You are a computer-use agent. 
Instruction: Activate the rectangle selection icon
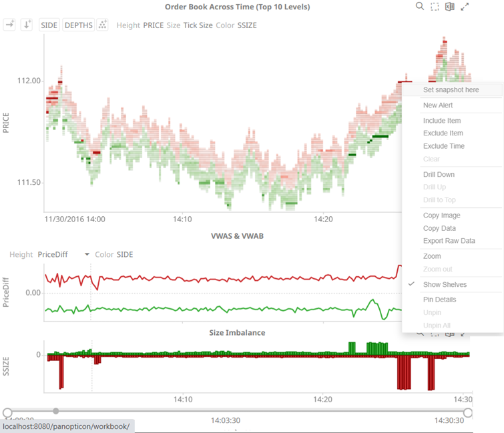coord(435,7)
